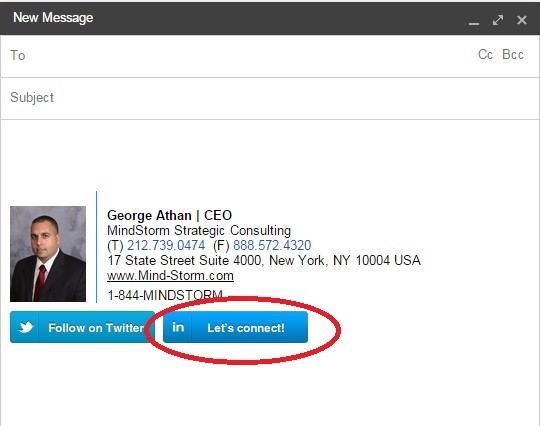Click the 1-844-MINDSTORM text
Viewport: 540px width, 426px height.
165,295
